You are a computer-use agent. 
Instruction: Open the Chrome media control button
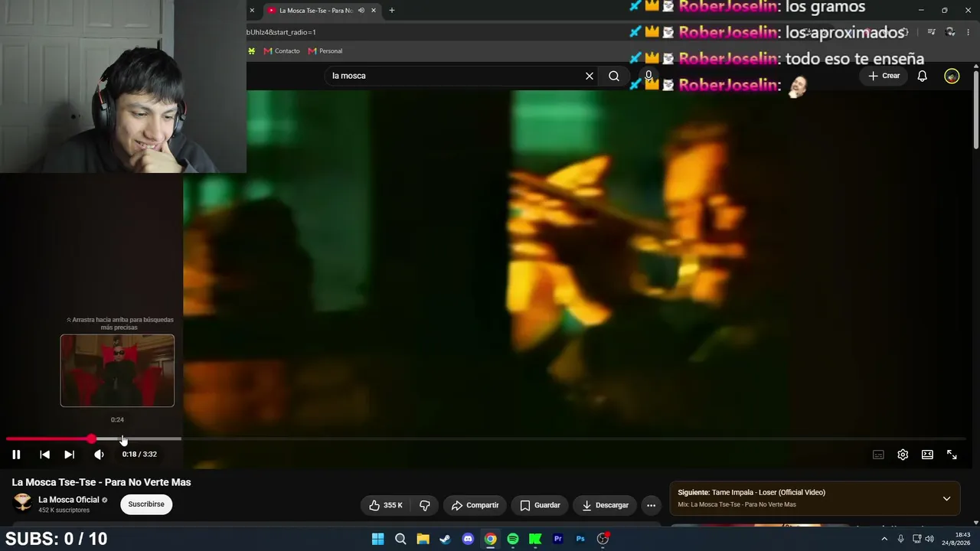click(931, 32)
